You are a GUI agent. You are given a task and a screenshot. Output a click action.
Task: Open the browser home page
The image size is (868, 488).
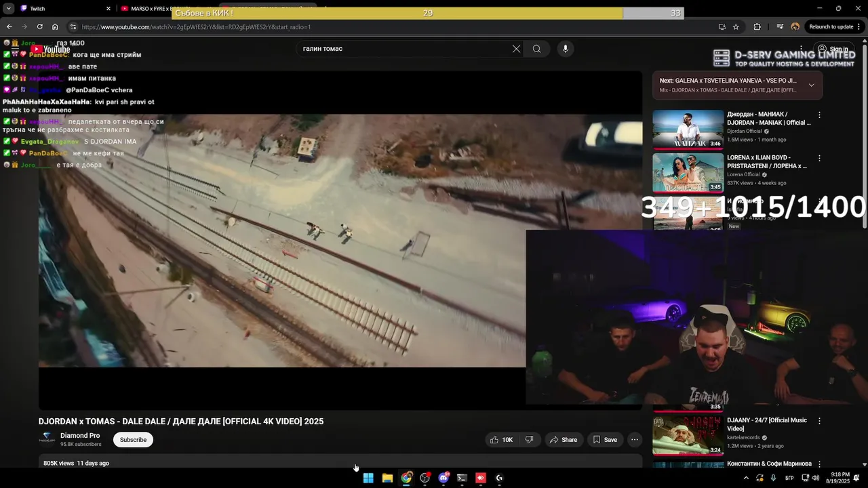click(x=55, y=27)
